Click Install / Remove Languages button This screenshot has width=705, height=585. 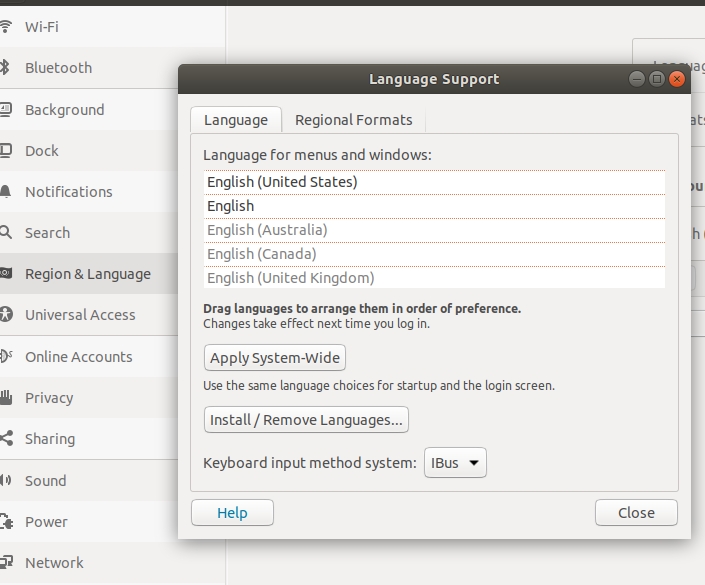tap(306, 420)
